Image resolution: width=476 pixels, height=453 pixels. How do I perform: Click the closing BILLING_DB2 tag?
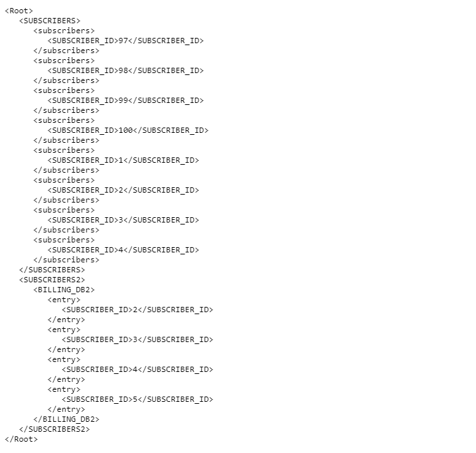66,419
